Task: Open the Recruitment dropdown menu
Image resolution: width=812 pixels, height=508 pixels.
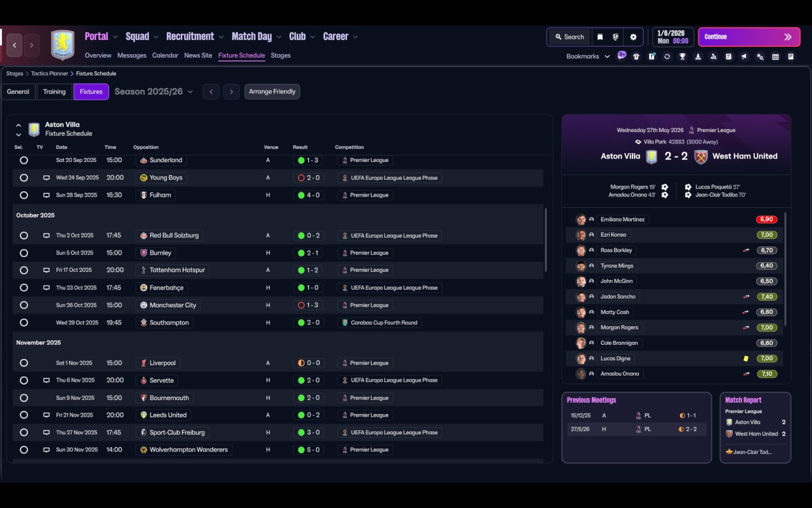Action: [x=195, y=37]
